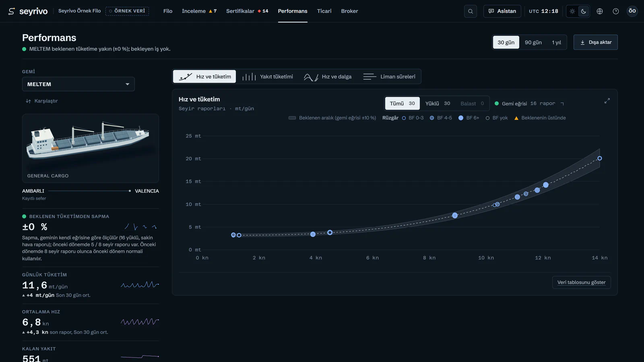Image resolution: width=644 pixels, height=362 pixels.
Task: Click the swap arrows icon beside Karşılaştır
Action: coord(28,101)
